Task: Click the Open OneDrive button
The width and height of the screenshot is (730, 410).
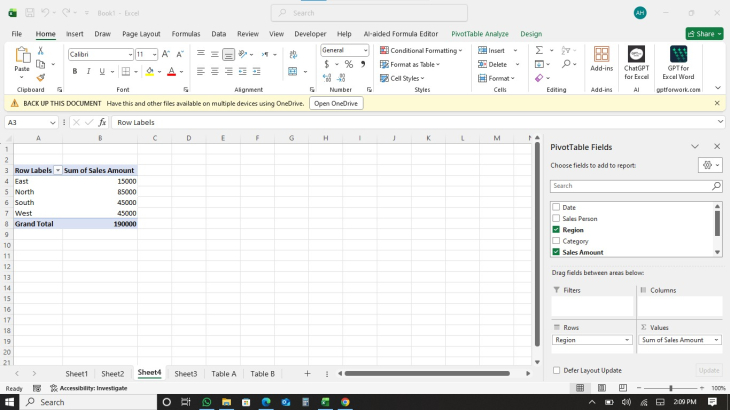Action: 336,103
